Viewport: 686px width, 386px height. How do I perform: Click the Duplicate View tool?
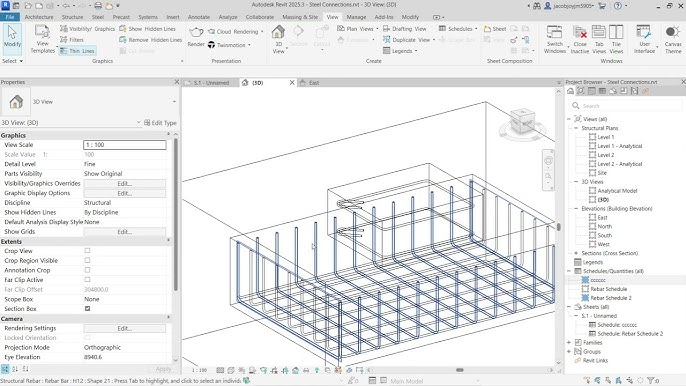pyautogui.click(x=407, y=39)
